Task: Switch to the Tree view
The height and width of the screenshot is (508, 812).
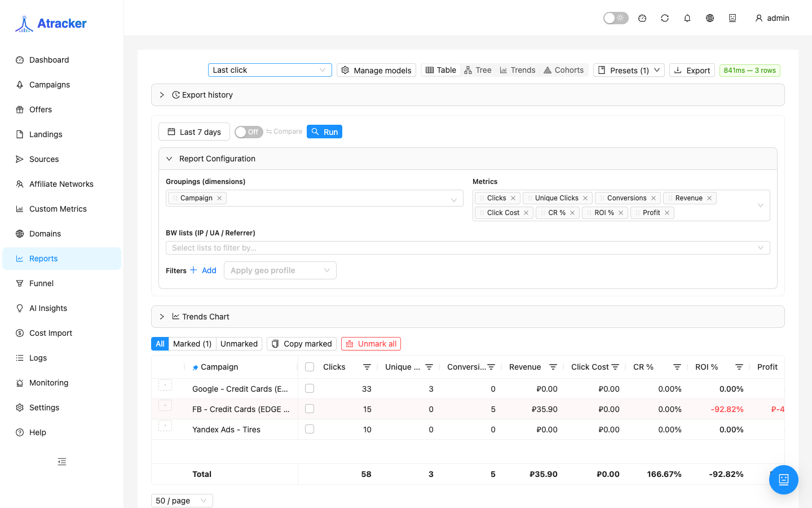Action: 478,70
